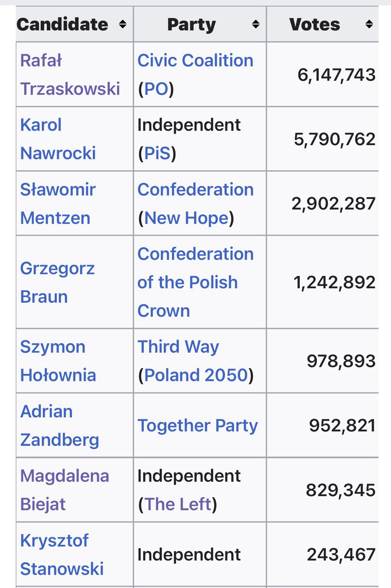Open Krzysztof Stanowski article link

[62, 554]
